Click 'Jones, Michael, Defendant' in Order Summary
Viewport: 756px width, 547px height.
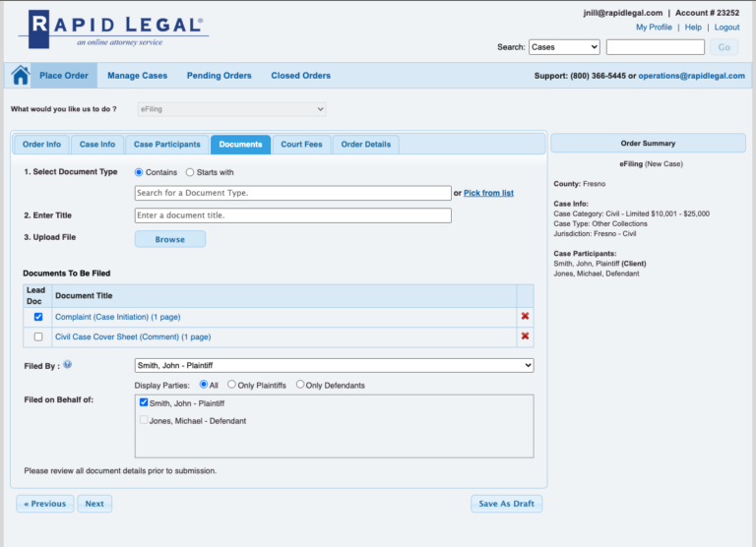tap(597, 273)
